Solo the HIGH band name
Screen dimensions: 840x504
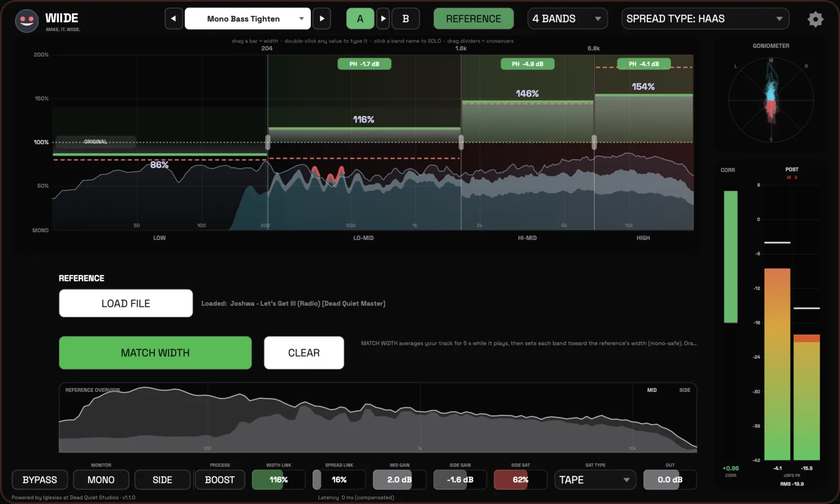coord(643,238)
